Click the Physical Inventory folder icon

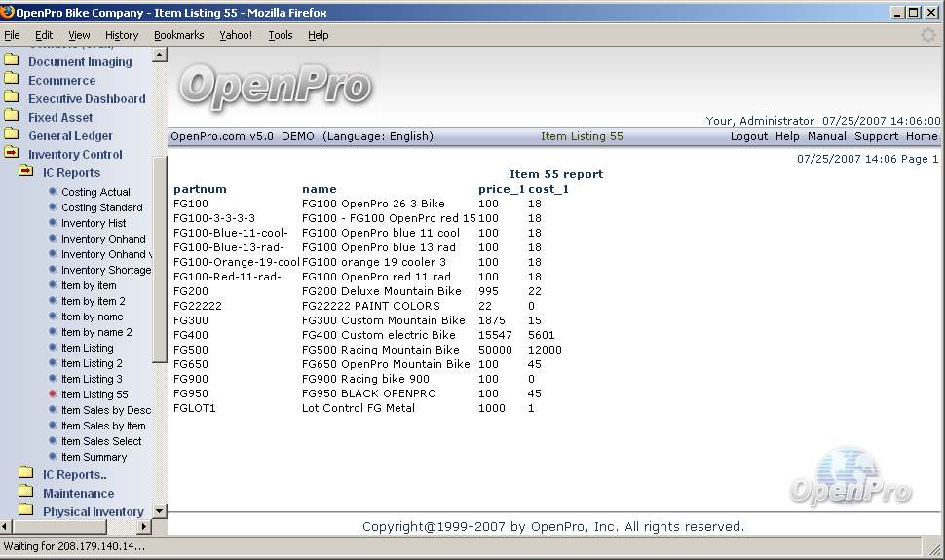[26, 511]
